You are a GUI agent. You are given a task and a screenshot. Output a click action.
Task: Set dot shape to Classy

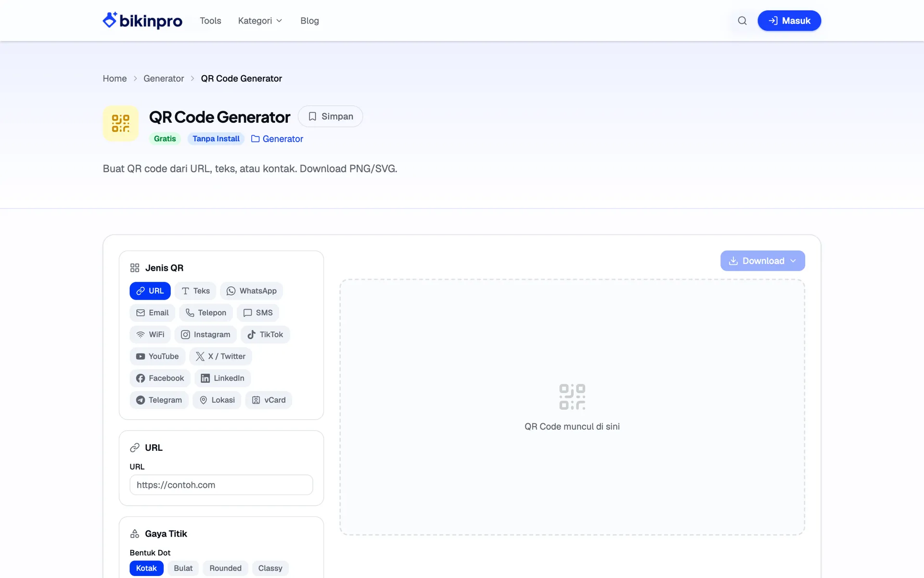point(270,568)
